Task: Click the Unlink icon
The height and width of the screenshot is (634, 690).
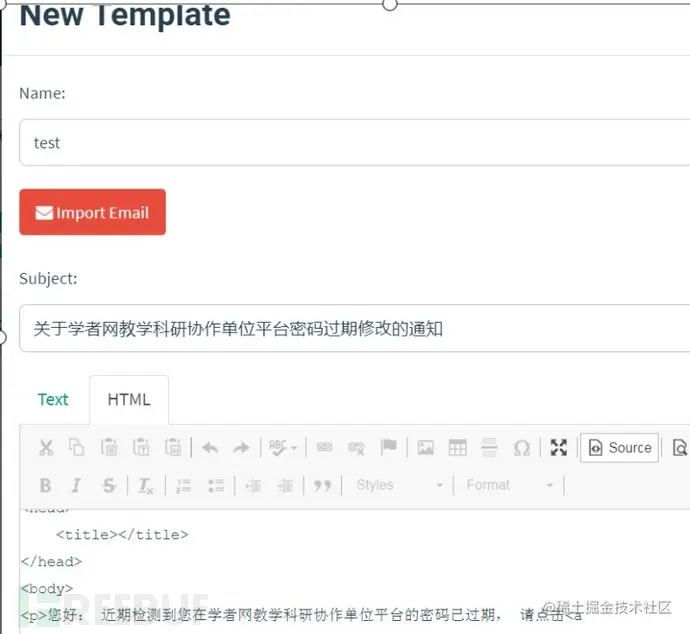Action: click(x=356, y=448)
